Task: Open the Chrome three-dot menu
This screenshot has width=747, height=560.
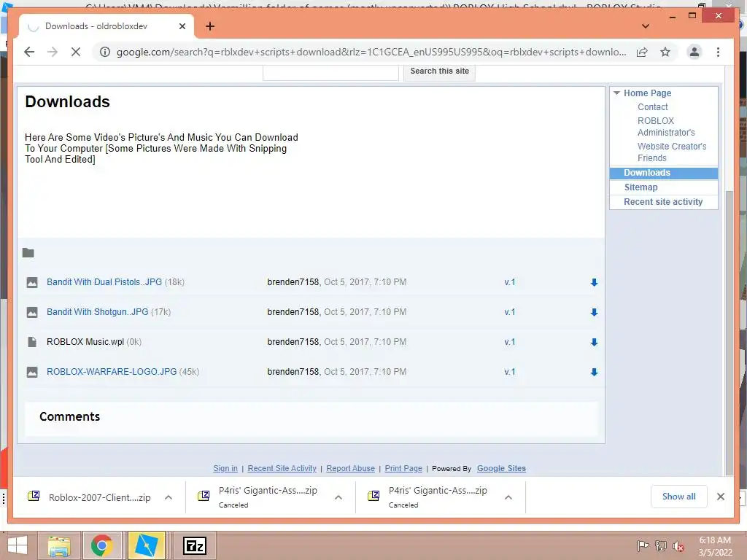Action: [718, 52]
